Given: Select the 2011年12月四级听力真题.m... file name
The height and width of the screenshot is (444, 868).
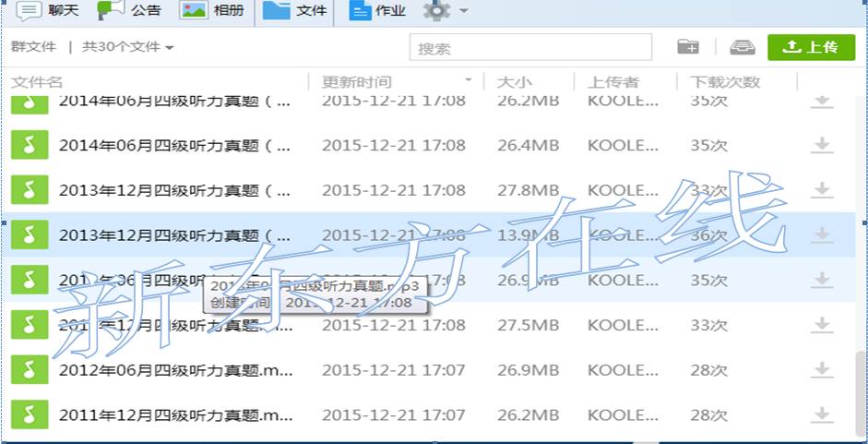Looking at the screenshot, I should click(x=175, y=414).
